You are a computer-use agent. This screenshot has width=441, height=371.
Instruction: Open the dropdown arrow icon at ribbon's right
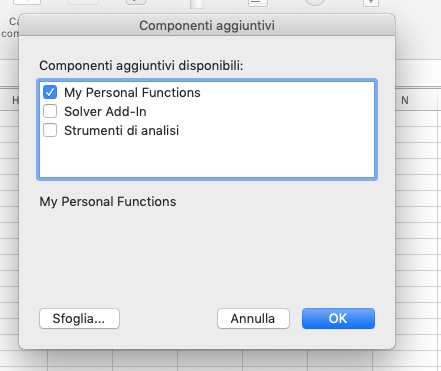tap(371, 3)
